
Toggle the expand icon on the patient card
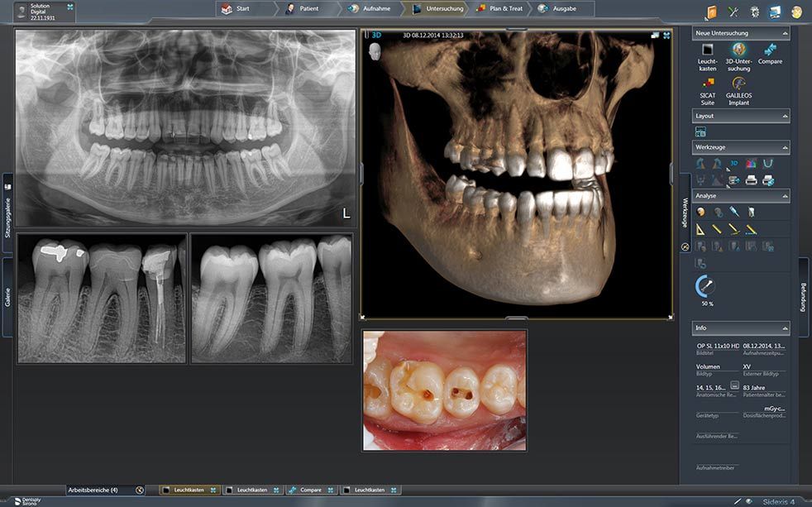(70, 7)
